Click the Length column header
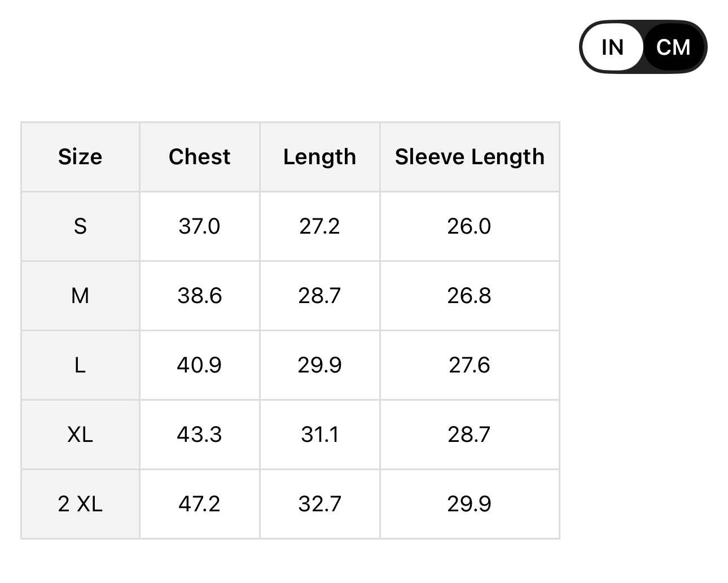 319,157
